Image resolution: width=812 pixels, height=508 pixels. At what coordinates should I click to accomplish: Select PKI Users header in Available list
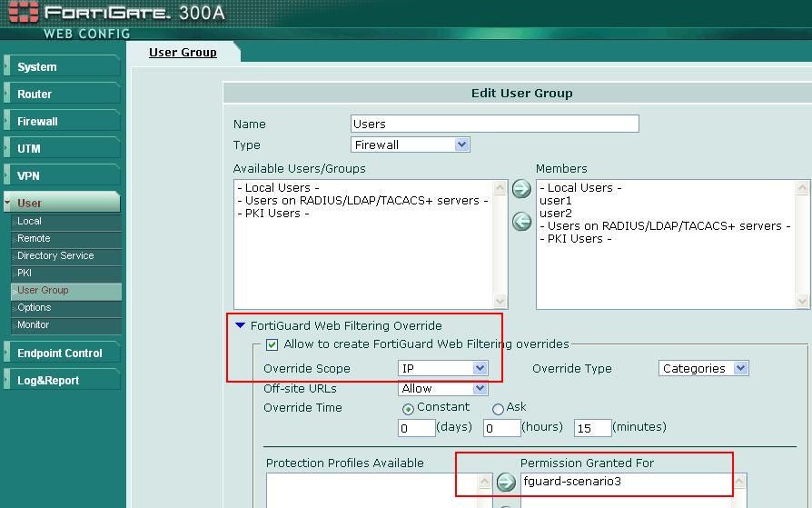point(272,214)
